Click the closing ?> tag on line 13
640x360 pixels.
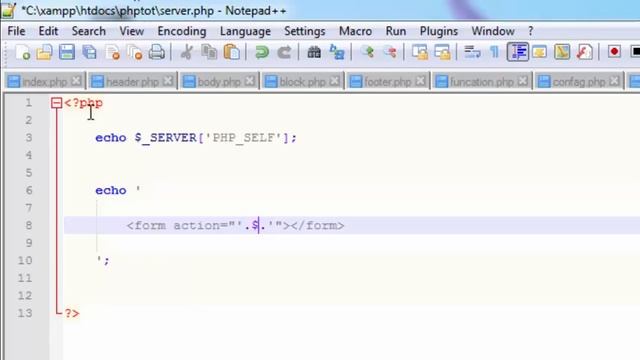coord(72,313)
